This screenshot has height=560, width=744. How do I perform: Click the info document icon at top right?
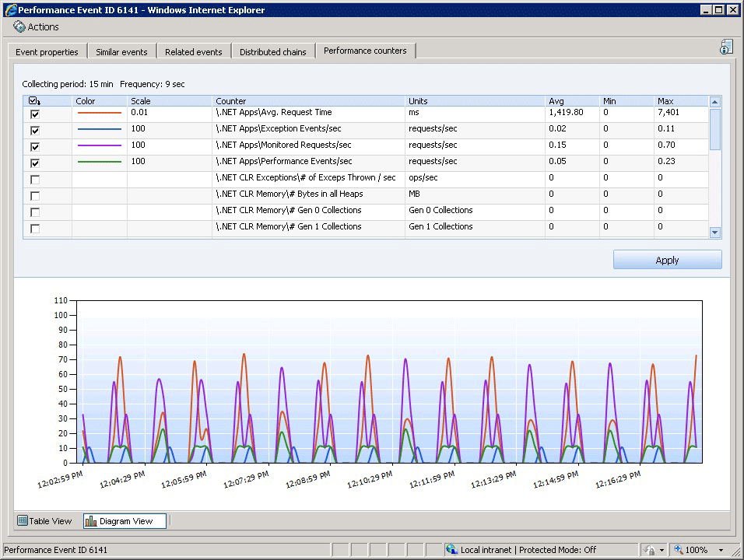(x=725, y=47)
